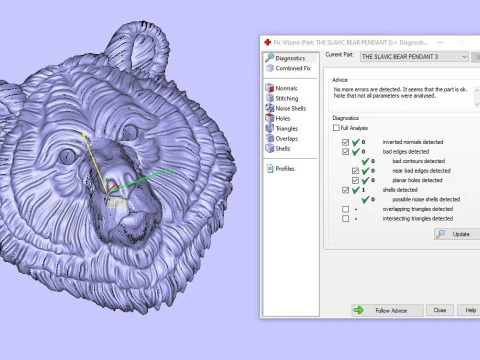Select the Stitching tool icon

tap(269, 98)
